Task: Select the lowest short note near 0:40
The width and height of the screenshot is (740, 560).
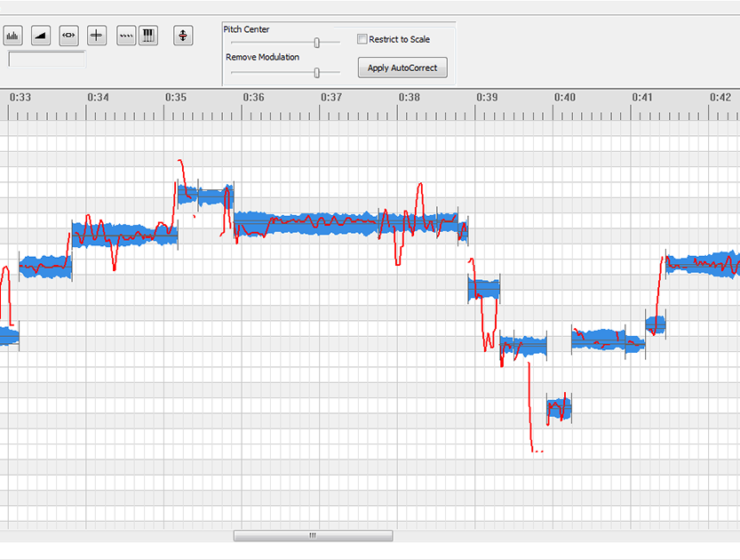Action: click(559, 408)
